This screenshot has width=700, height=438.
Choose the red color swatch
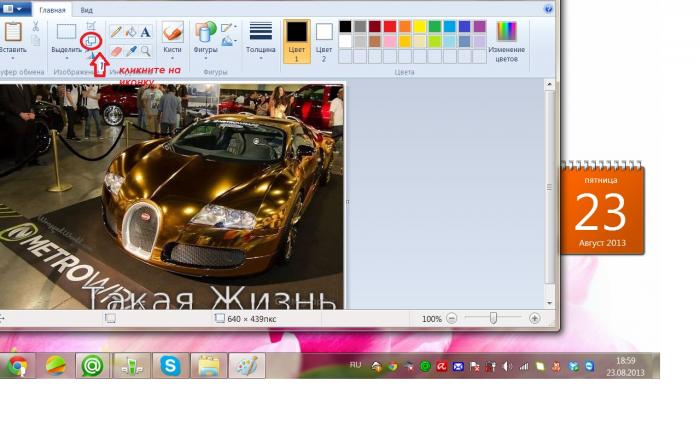[391, 26]
